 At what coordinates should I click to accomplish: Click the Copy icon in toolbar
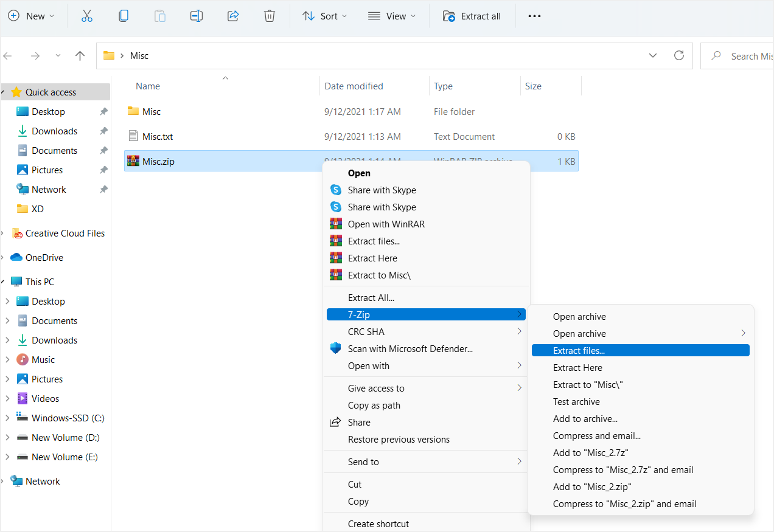[x=124, y=16]
